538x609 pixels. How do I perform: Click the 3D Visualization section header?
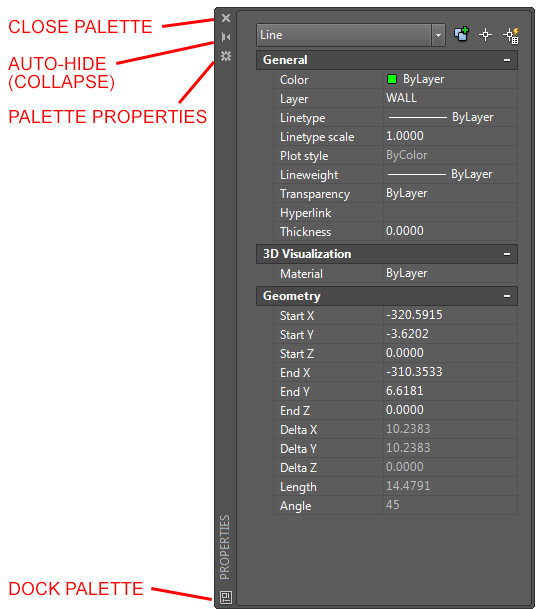[x=387, y=254]
